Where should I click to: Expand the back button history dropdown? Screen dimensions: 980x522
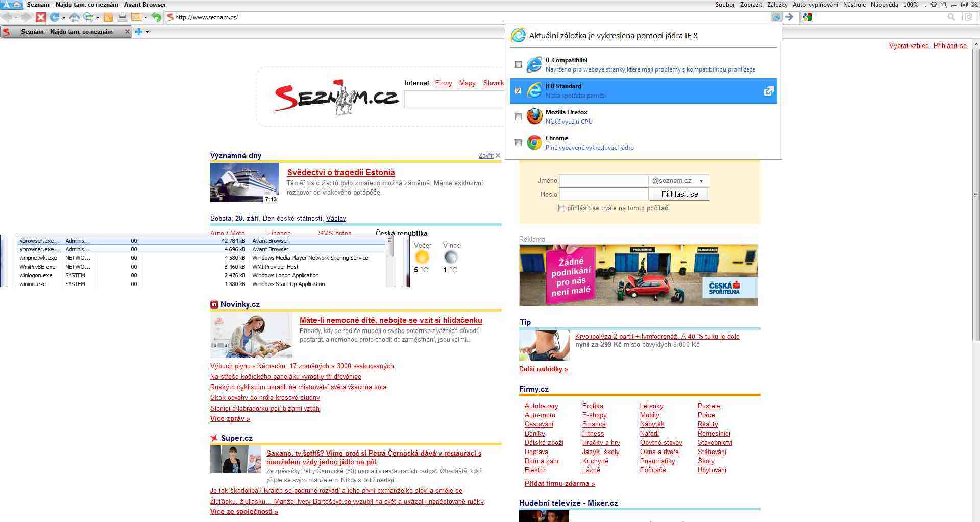16,17
